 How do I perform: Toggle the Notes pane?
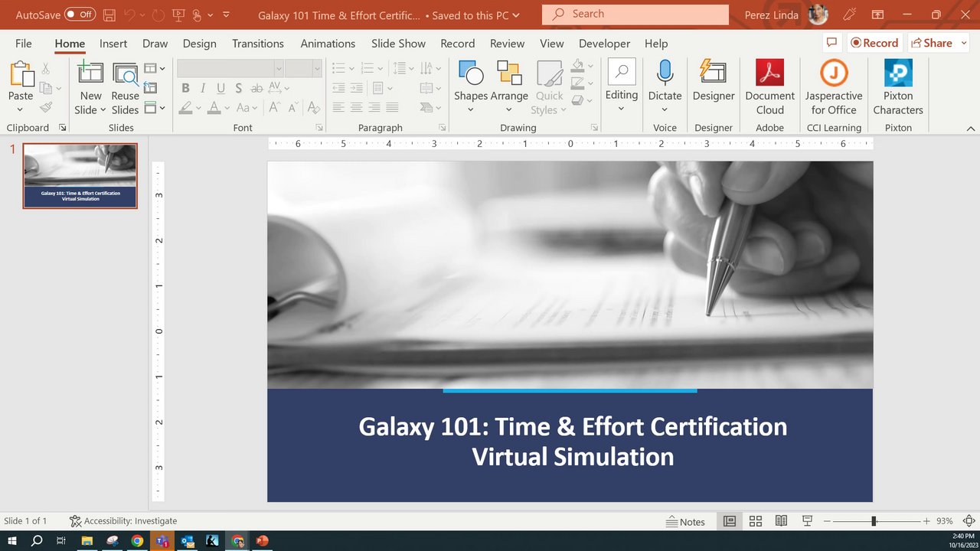click(x=686, y=522)
